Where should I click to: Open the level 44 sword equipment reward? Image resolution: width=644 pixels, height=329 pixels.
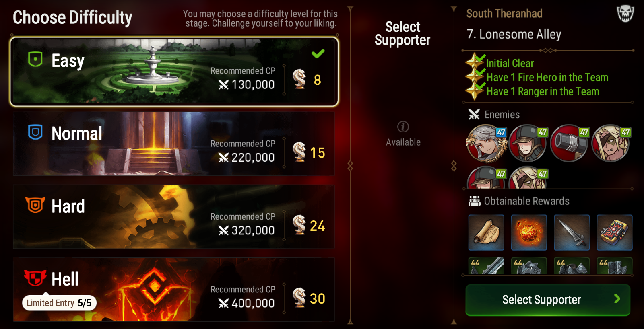(486, 266)
